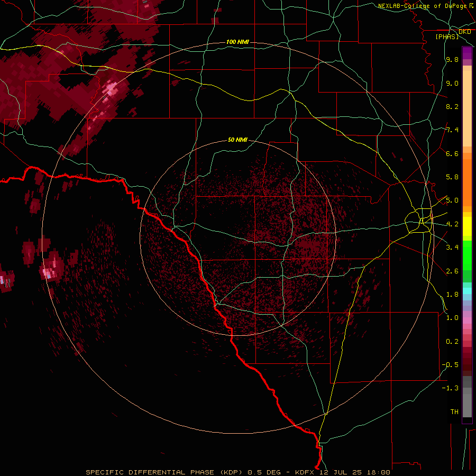476x476 pixels.
Task: Click the "OKD" label above the color scale
Action: click(464, 32)
